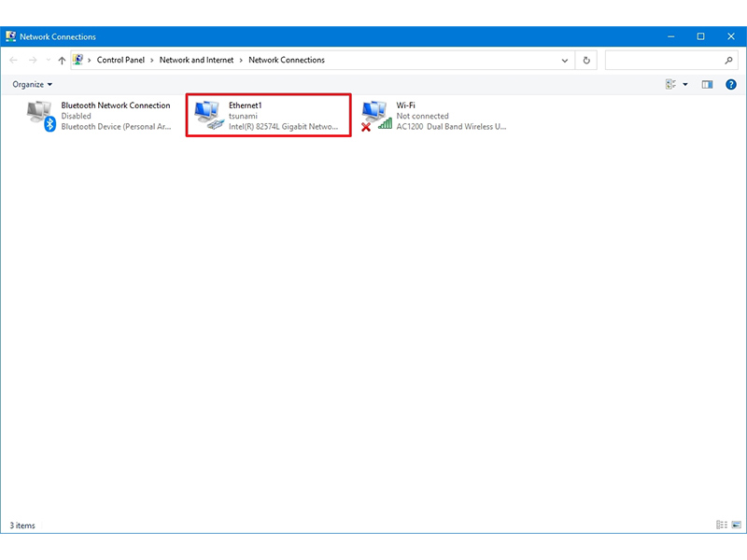This screenshot has height=560, width=747.
Task: Click Control Panel in the breadcrumb
Action: pos(120,60)
